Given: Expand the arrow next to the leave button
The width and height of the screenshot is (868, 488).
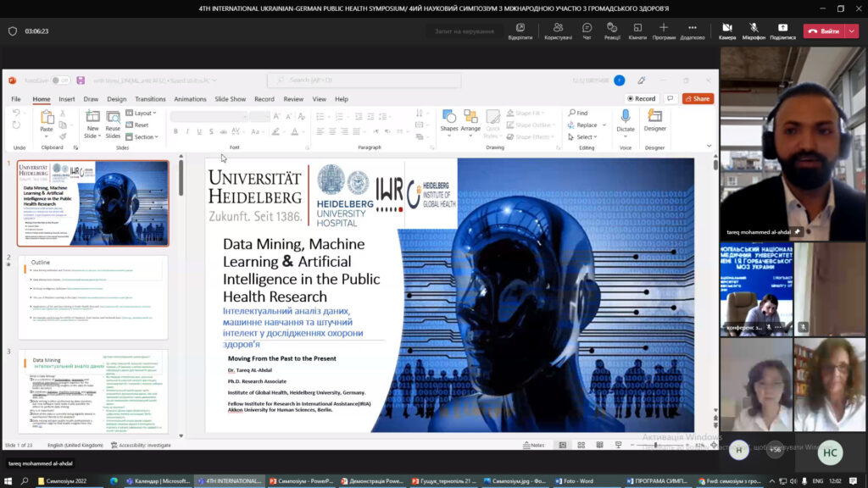Looking at the screenshot, I should click(x=852, y=30).
